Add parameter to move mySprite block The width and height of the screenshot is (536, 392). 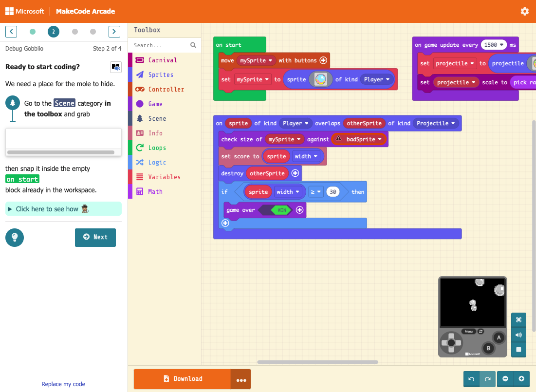323,60
